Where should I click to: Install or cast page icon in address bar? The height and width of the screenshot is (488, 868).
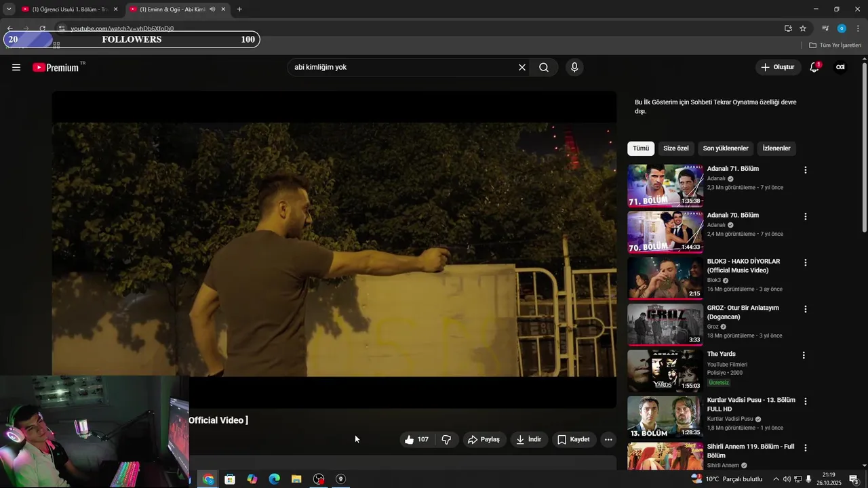click(788, 28)
